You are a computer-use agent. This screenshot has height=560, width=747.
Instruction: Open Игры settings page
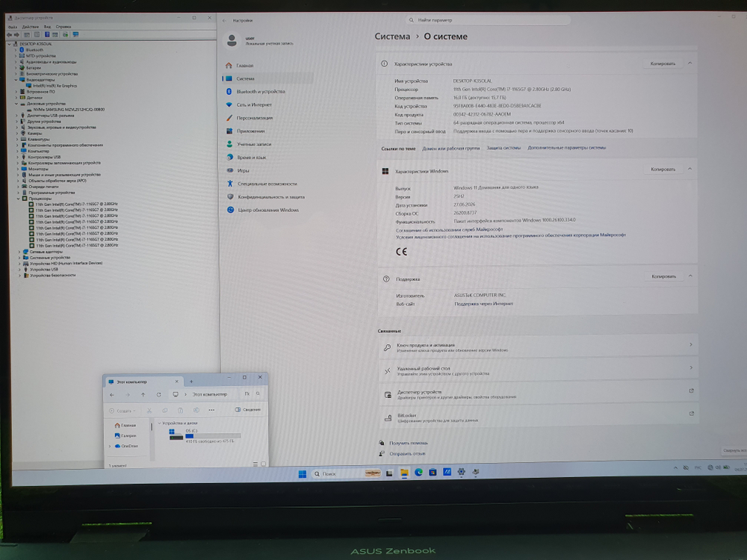[243, 170]
